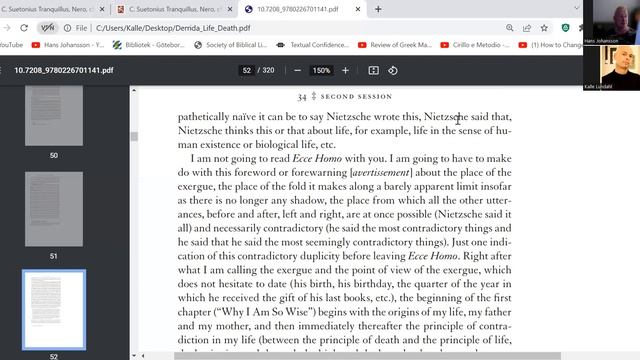Click the text 'Why I Am So Wise'
640x360 pixels.
tap(264, 312)
